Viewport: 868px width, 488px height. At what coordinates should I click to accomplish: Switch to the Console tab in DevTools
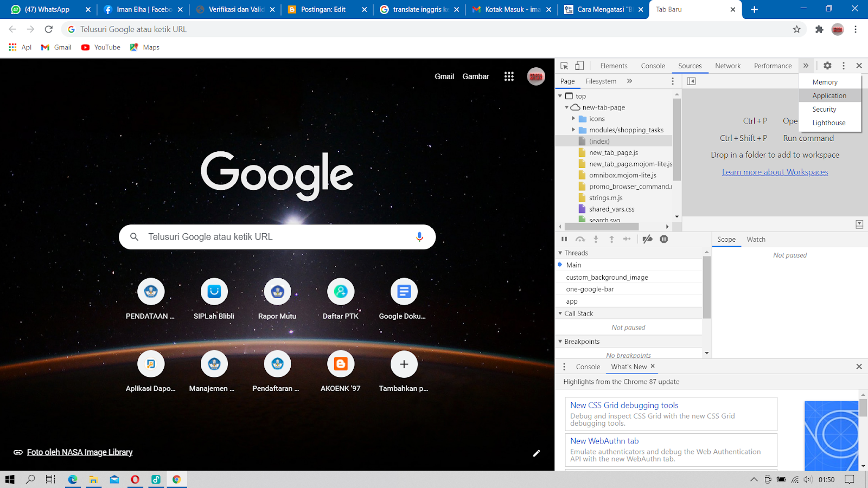click(x=653, y=66)
